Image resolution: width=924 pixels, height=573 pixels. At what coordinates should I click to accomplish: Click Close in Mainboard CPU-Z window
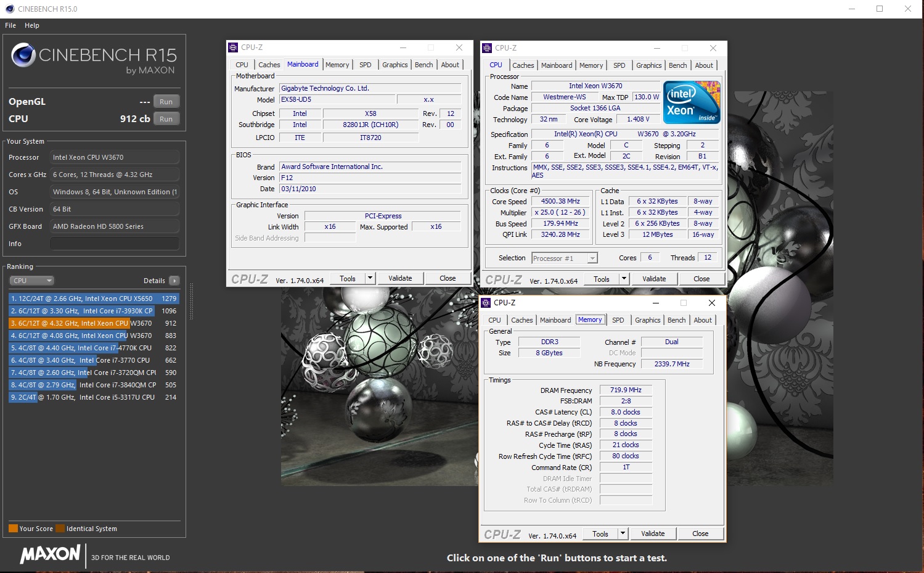point(448,278)
